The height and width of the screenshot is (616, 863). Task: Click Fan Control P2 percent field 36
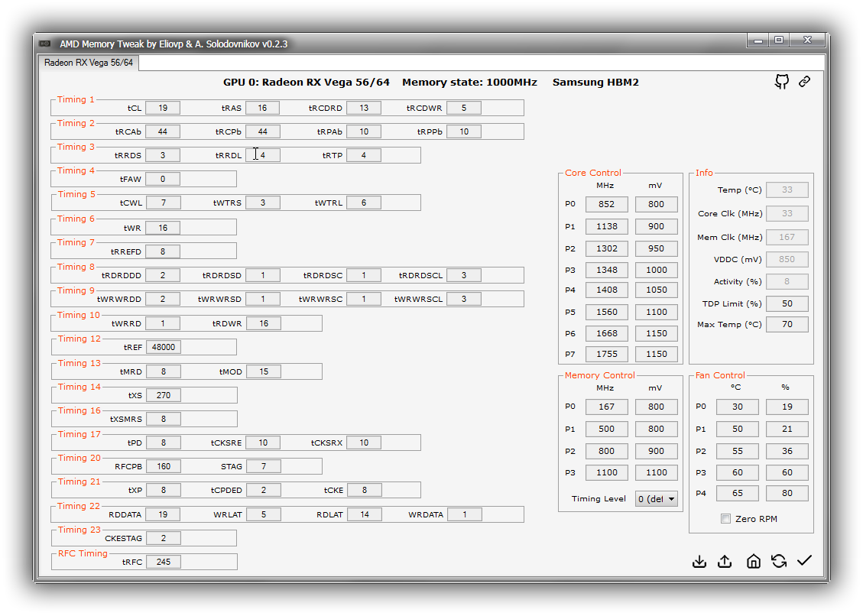[x=787, y=451]
